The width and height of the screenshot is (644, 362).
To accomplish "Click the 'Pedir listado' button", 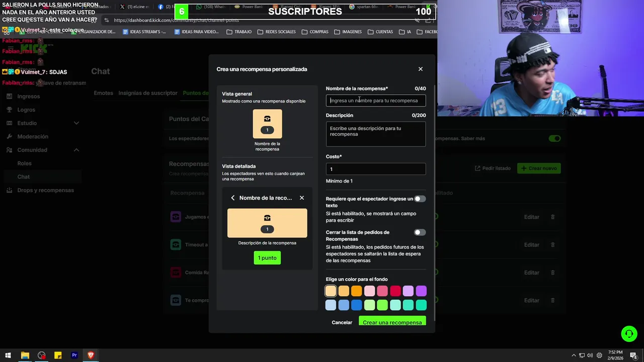I will coord(493,168).
